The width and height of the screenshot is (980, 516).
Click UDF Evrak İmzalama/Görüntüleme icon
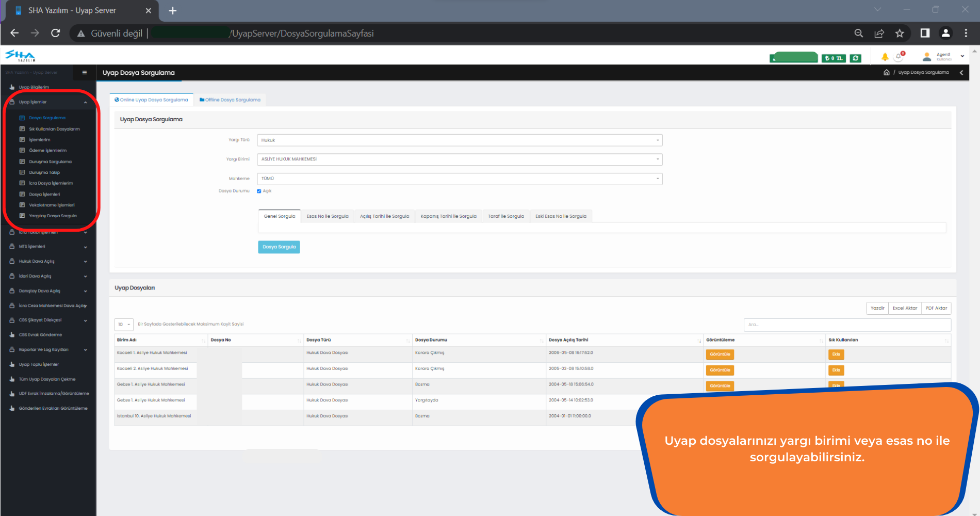coord(12,394)
